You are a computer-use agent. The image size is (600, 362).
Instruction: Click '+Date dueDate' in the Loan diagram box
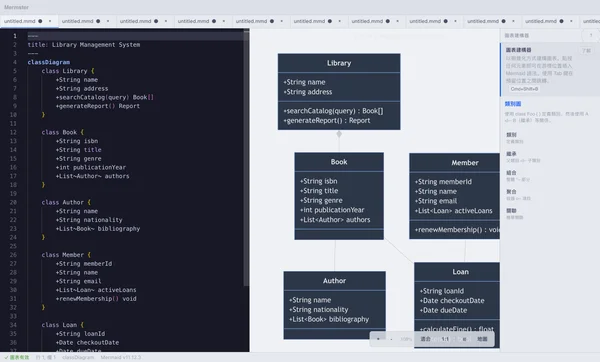point(443,310)
